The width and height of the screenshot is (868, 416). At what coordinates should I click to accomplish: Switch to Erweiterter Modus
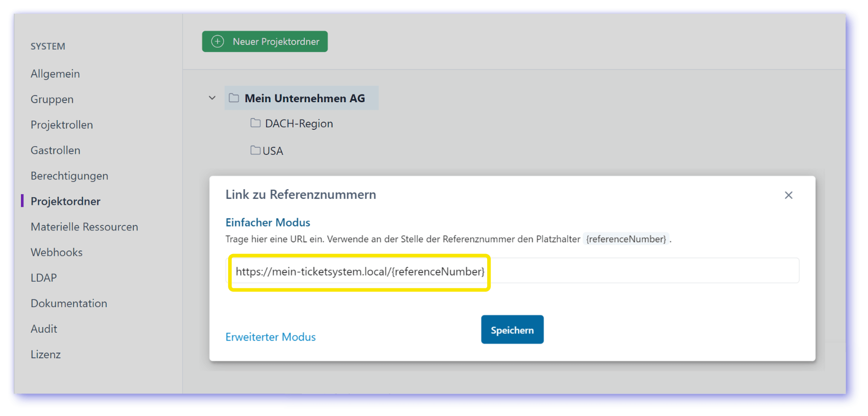pos(271,337)
